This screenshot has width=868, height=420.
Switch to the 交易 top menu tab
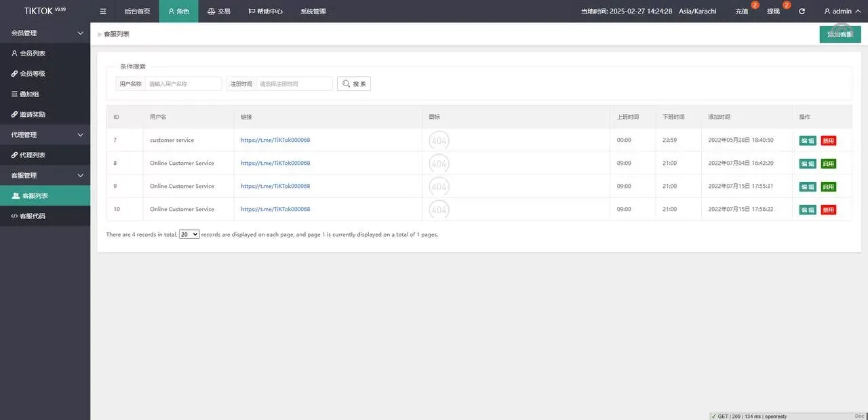click(219, 12)
